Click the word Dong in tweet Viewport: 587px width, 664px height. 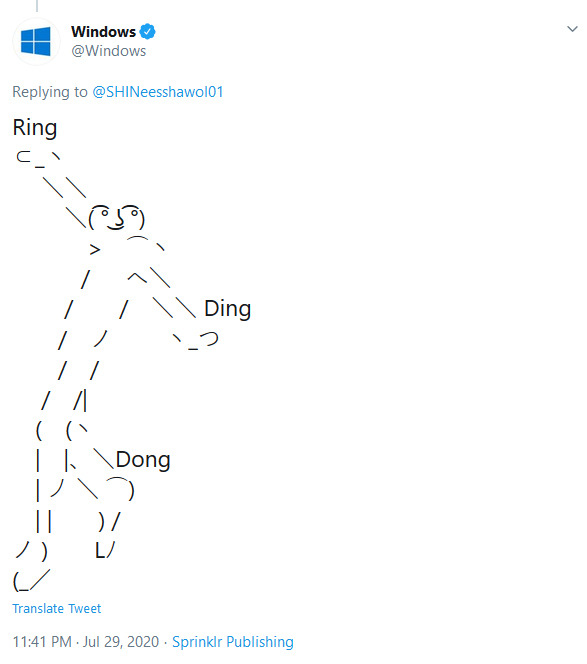[x=143, y=460]
